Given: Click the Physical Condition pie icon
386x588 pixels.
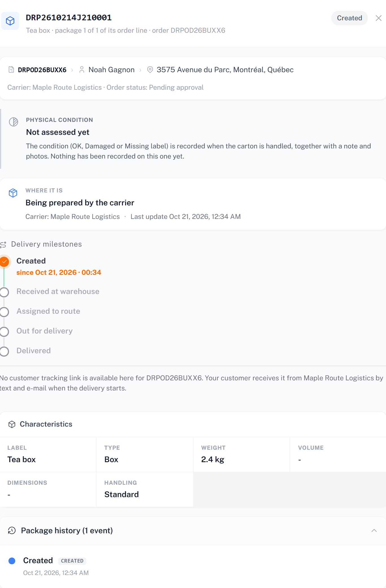Looking at the screenshot, I should coord(14,122).
